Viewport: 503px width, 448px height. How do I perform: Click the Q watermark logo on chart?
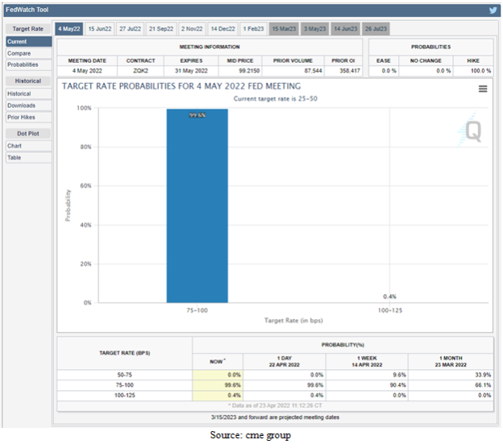pos(472,131)
